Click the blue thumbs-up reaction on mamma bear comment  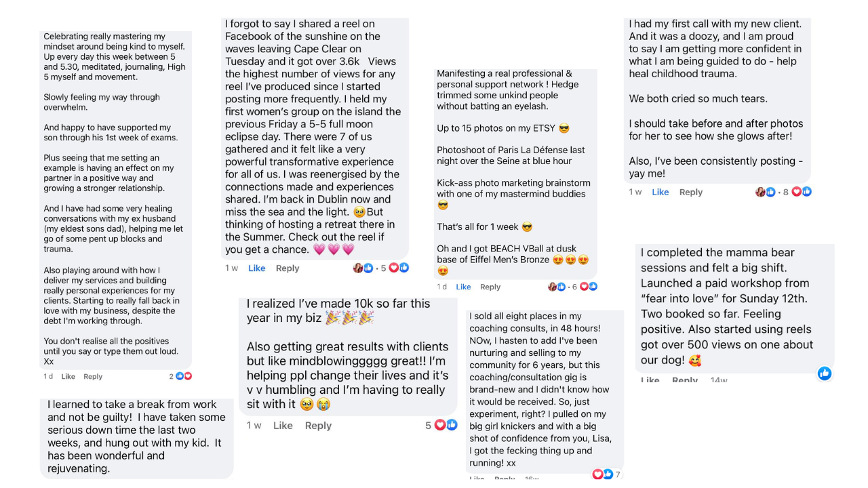click(x=825, y=373)
